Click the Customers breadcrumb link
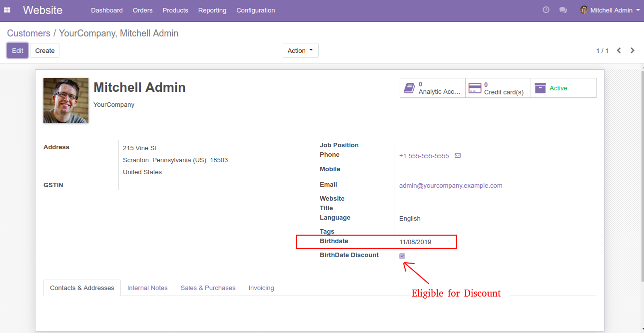Viewport: 644px width, 333px height. coord(28,33)
